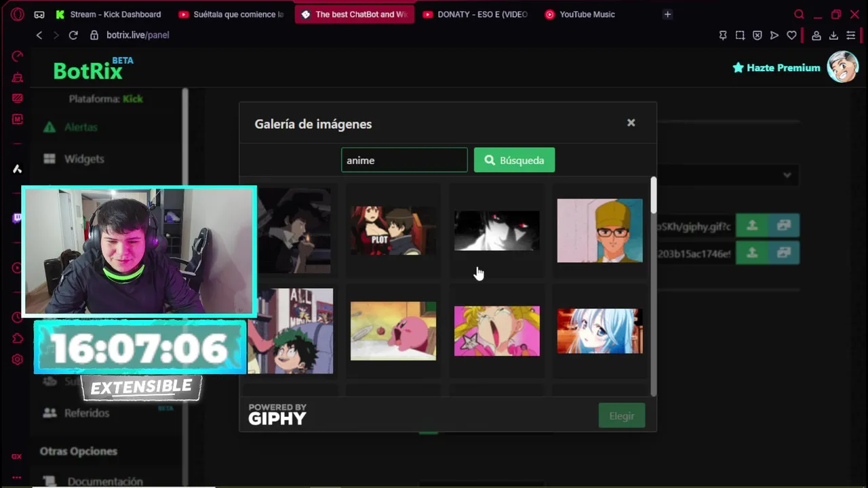This screenshot has width=868, height=488.
Task: Open the ad blocker shield icon
Action: point(757,35)
